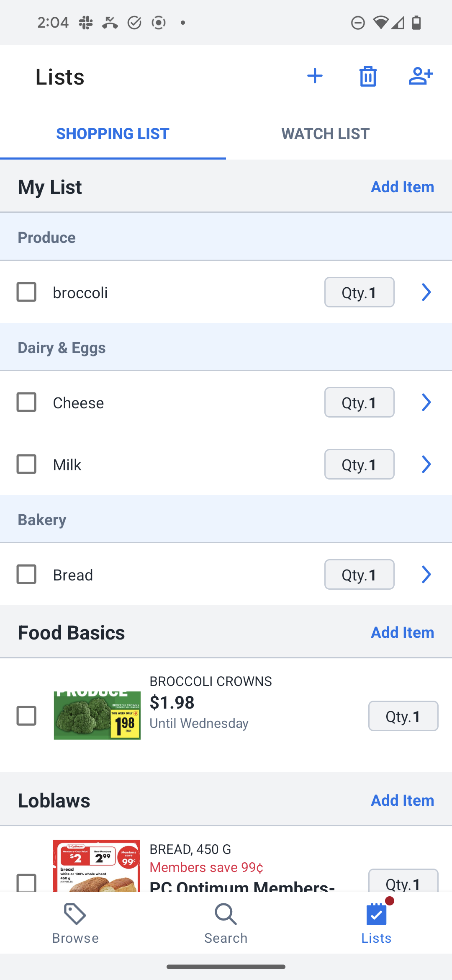Tap the trash can delete icon
The image size is (452, 980).
tap(368, 76)
